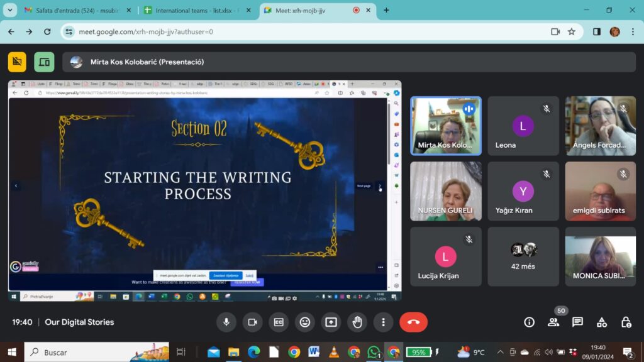Click the present screen icon
Viewport: 644px width, 362px height.
click(x=331, y=322)
